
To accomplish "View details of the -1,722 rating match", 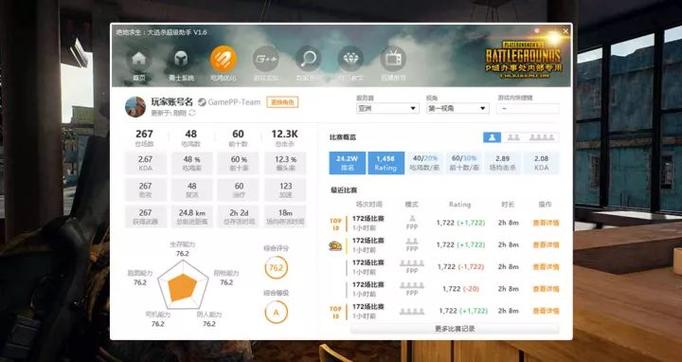I will (546, 267).
